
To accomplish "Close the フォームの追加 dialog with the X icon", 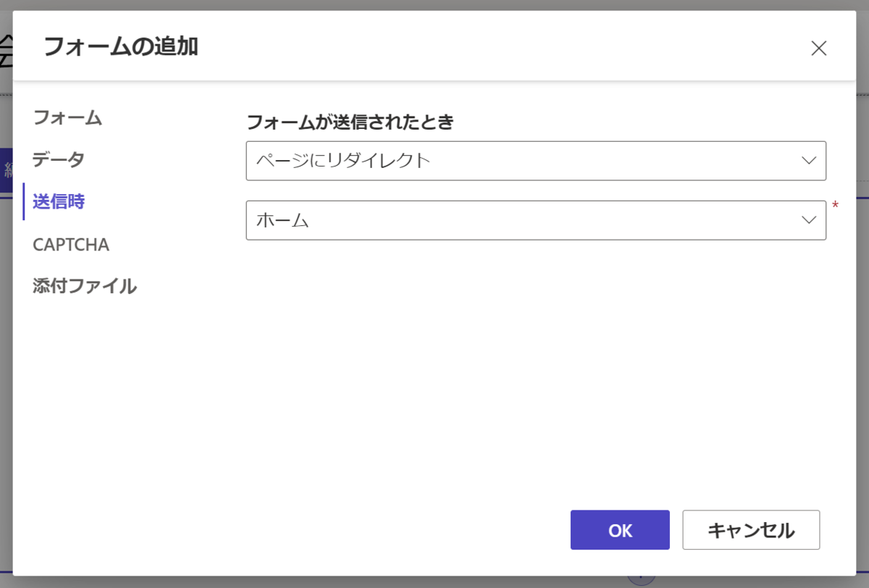I will point(818,49).
